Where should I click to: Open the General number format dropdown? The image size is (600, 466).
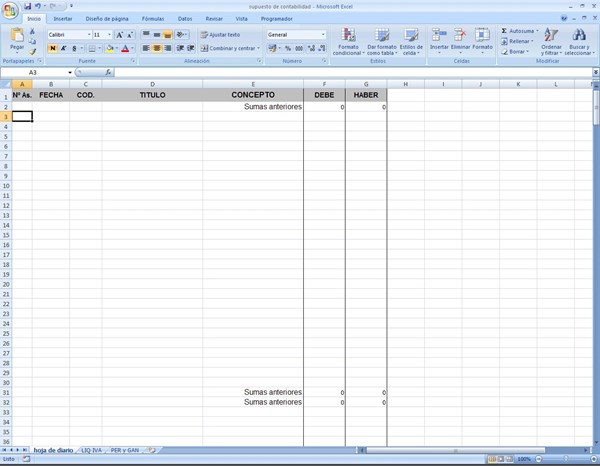pos(323,35)
